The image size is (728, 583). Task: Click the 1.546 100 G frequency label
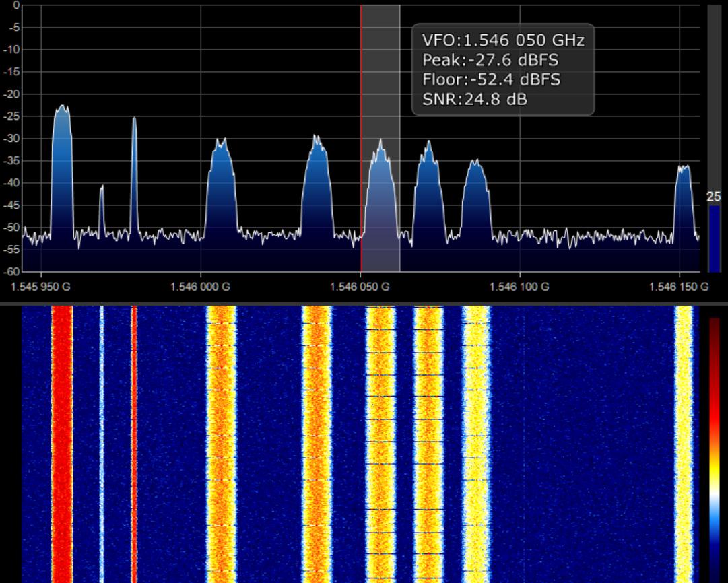point(519,287)
